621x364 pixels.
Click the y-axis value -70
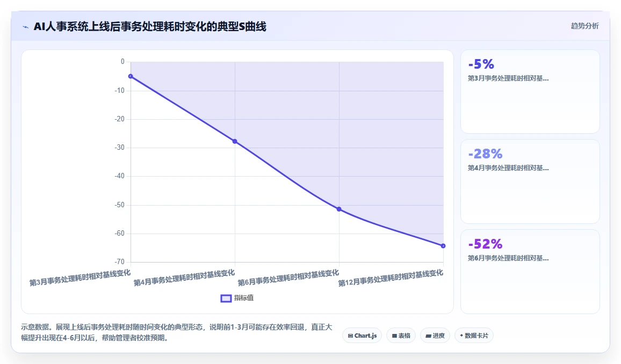coord(120,262)
